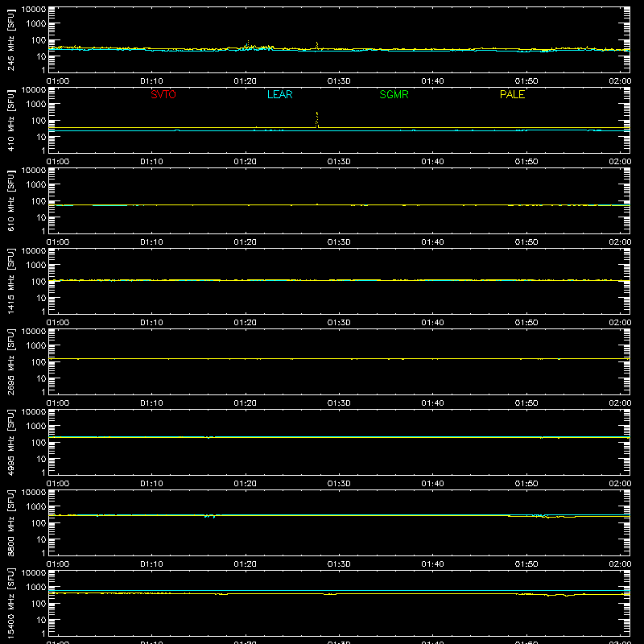Click the 01:50 time label under the 245 MHz panel
644x644 pixels.
point(526,81)
